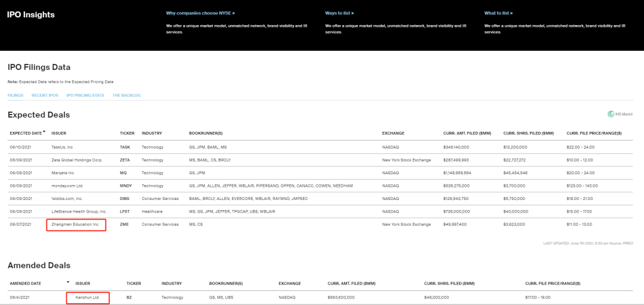Screen dimensions: 644x305
Task: Click the ZETA ticker symbol
Action: coord(125,160)
